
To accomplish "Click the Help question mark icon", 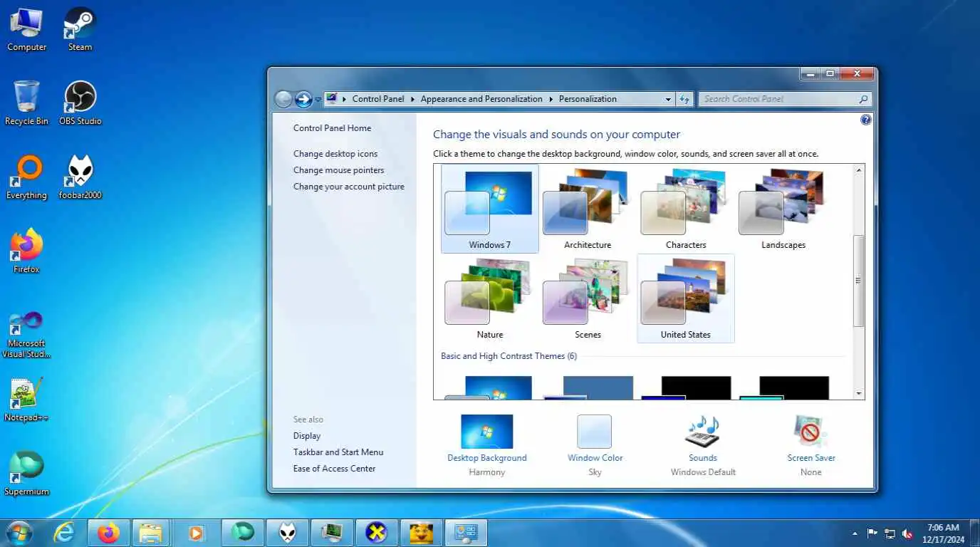I will [x=866, y=120].
